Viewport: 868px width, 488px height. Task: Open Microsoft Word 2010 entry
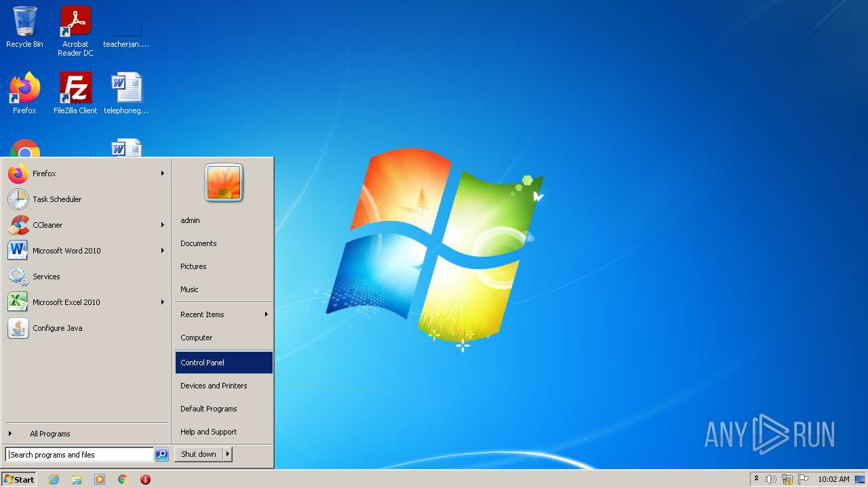coord(86,251)
